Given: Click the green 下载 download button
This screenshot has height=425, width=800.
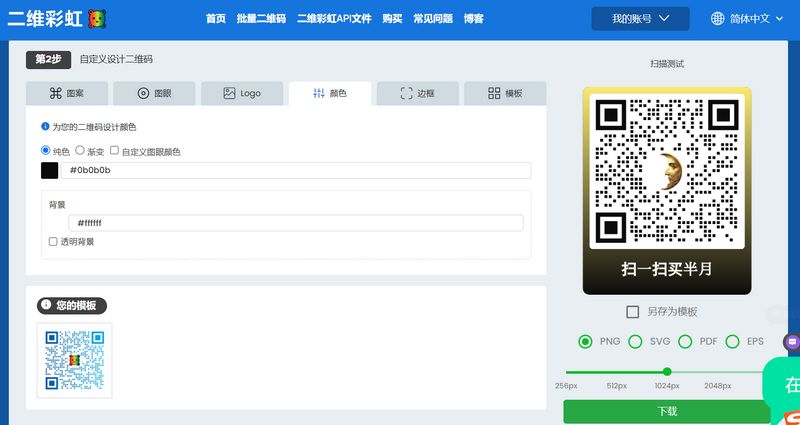Looking at the screenshot, I should [x=667, y=411].
